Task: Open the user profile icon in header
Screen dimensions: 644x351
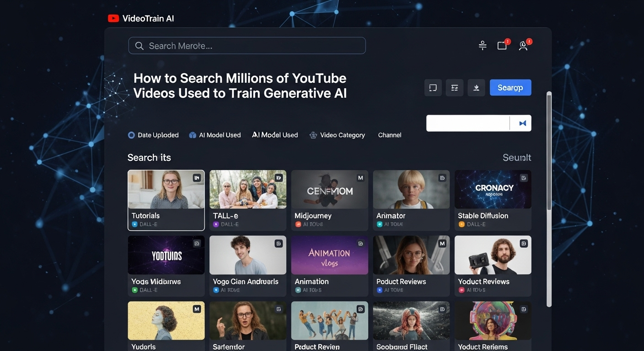Action: point(523,45)
